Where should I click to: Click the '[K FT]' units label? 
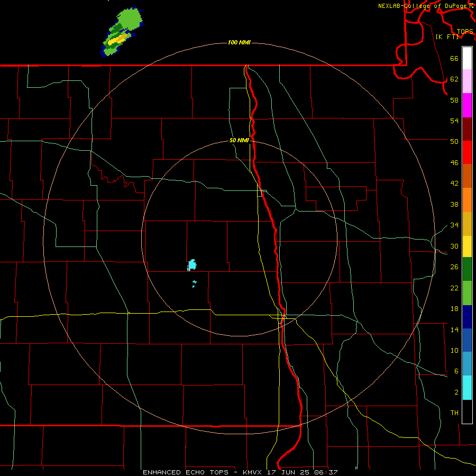447,36
